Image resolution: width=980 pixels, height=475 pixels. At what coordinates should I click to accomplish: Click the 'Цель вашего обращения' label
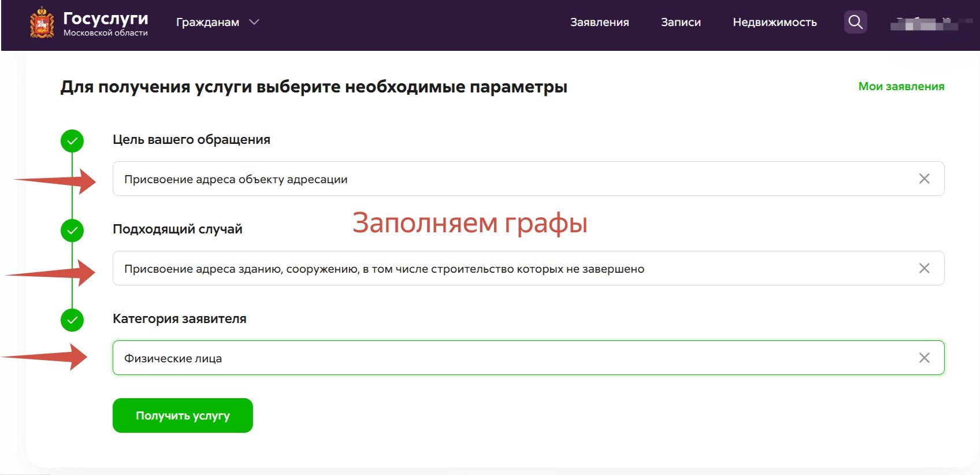191,139
